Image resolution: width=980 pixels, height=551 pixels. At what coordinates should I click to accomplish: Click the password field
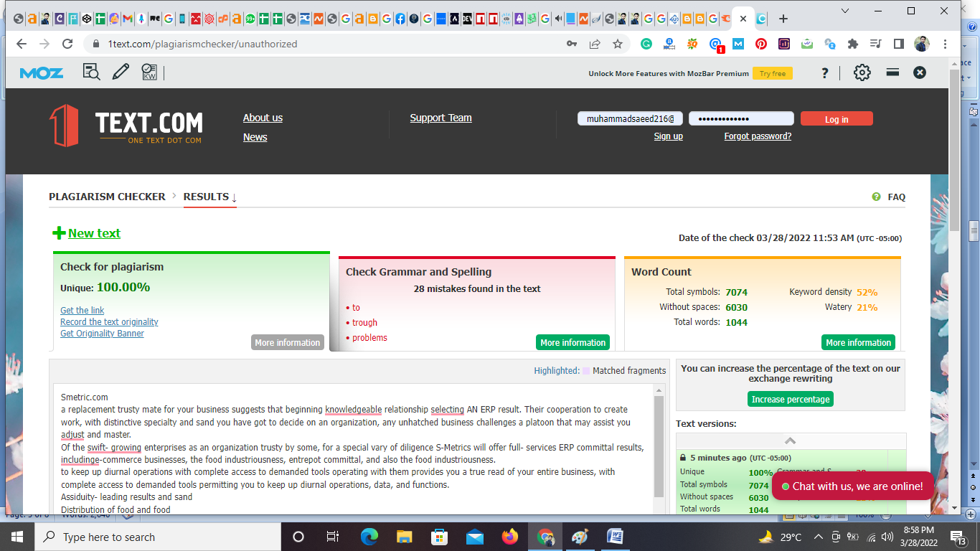coord(741,118)
